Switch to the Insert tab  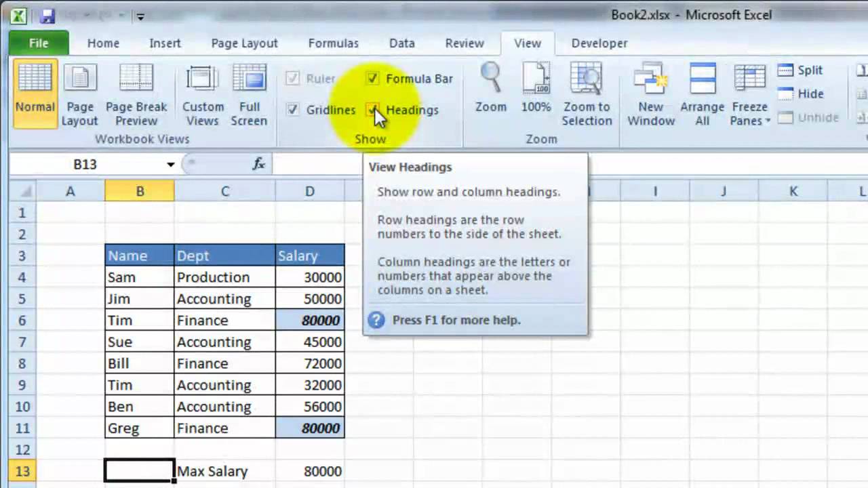(165, 43)
